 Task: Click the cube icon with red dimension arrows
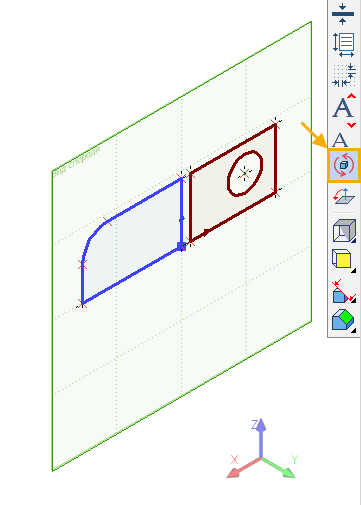344,291
